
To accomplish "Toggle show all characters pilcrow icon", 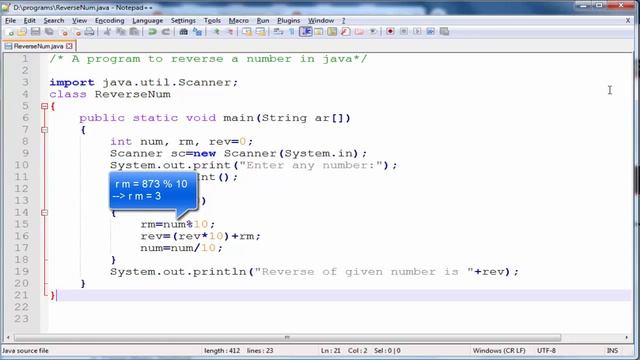I will pos(291,32).
